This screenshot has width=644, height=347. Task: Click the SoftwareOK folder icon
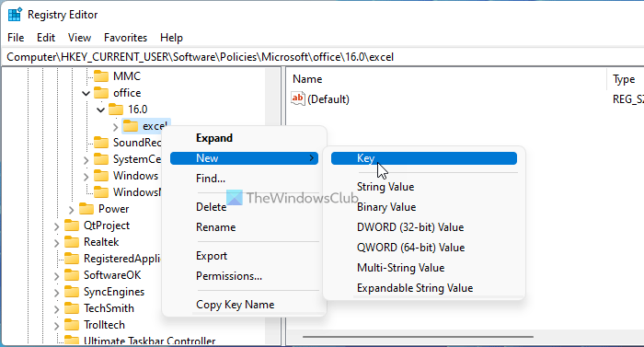[x=72, y=275]
